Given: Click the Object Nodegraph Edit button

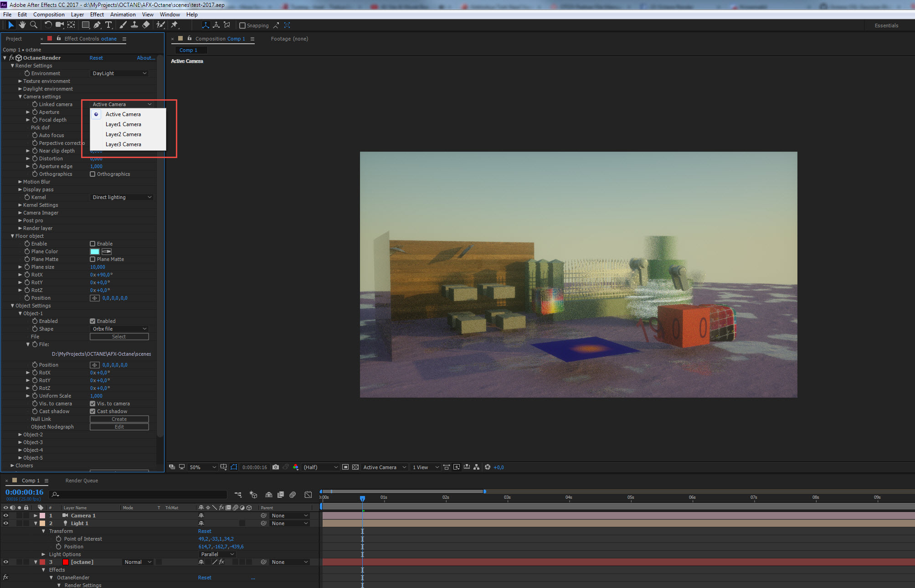Looking at the screenshot, I should pos(119,427).
